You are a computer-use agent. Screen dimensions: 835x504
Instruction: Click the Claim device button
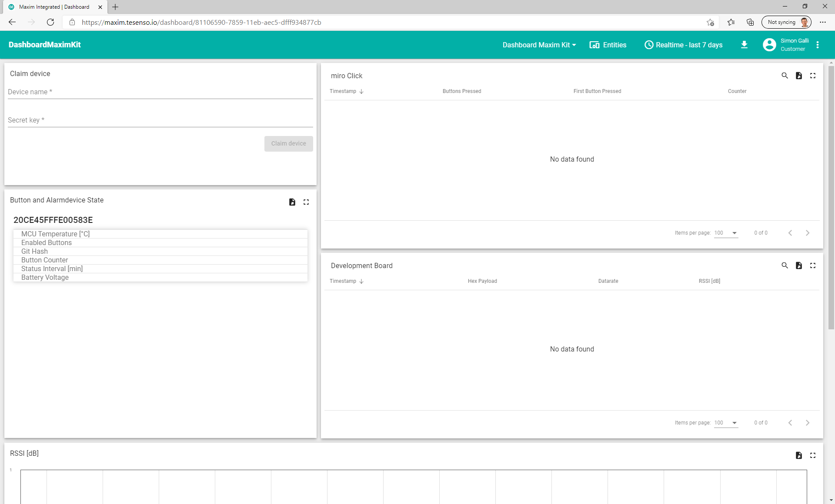[289, 143]
